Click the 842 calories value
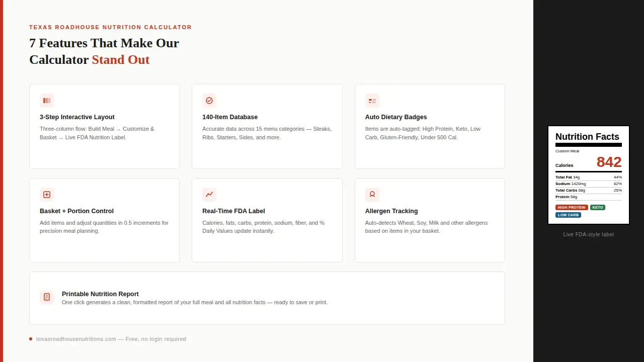This screenshot has height=362, width=644. [x=609, y=162]
